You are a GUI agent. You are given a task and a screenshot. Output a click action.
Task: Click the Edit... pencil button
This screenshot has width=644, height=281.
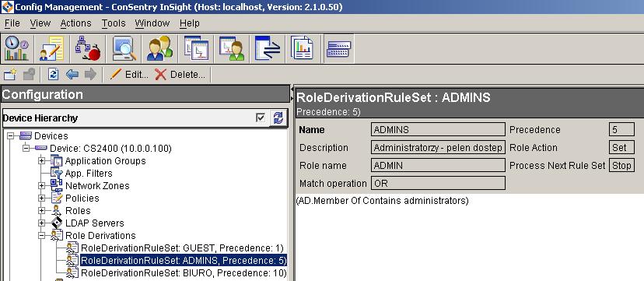[128, 75]
